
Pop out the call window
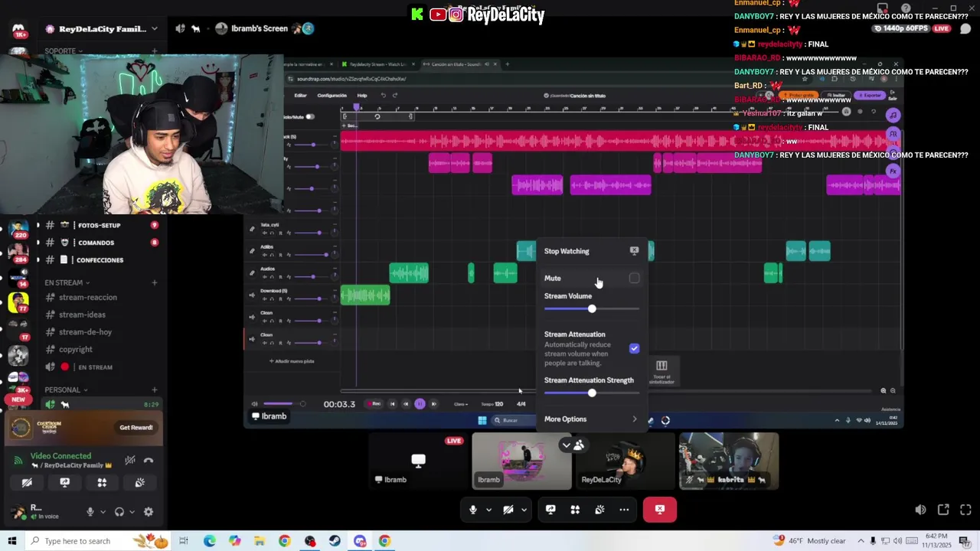pyautogui.click(x=943, y=510)
